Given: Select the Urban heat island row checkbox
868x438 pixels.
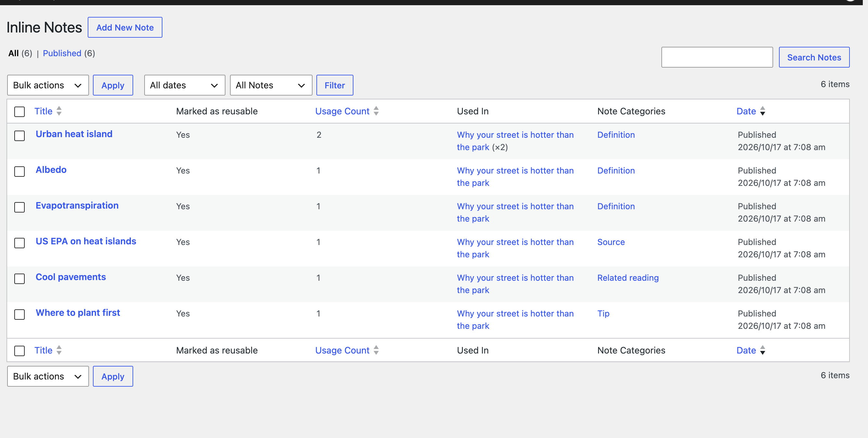Looking at the screenshot, I should 19,136.
